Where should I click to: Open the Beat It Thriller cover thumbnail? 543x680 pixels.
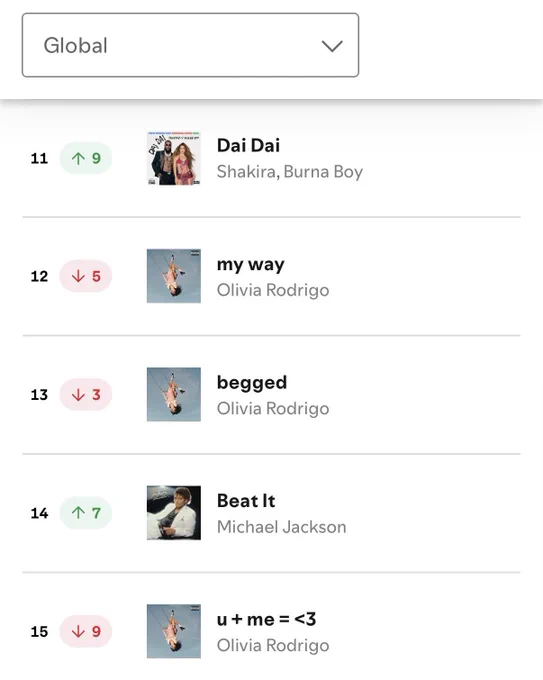174,513
